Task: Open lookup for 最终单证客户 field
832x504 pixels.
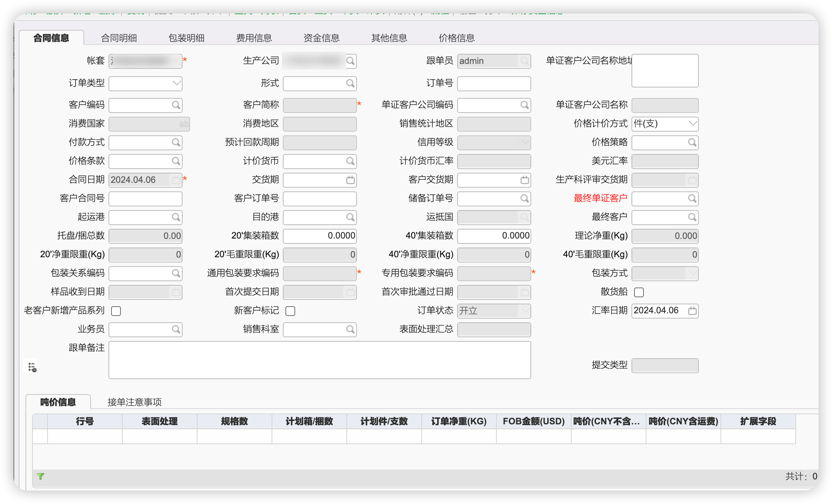Action: coord(692,199)
